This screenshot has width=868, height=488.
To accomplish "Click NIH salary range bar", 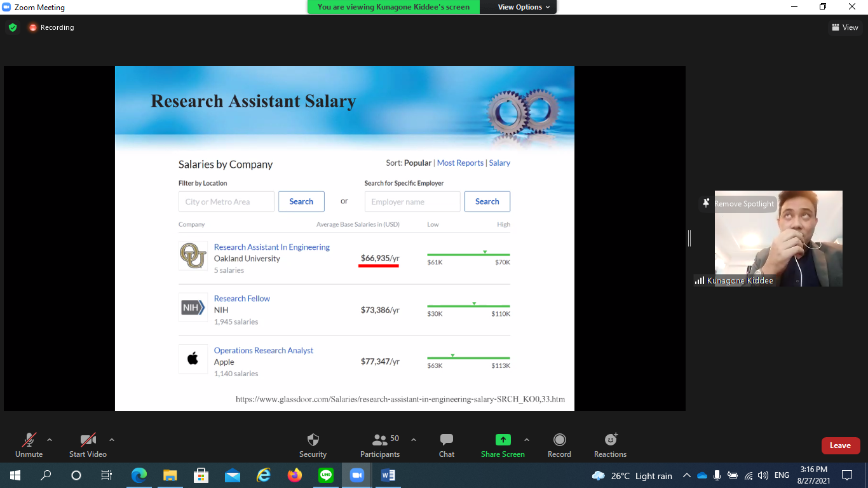I will pos(468,306).
